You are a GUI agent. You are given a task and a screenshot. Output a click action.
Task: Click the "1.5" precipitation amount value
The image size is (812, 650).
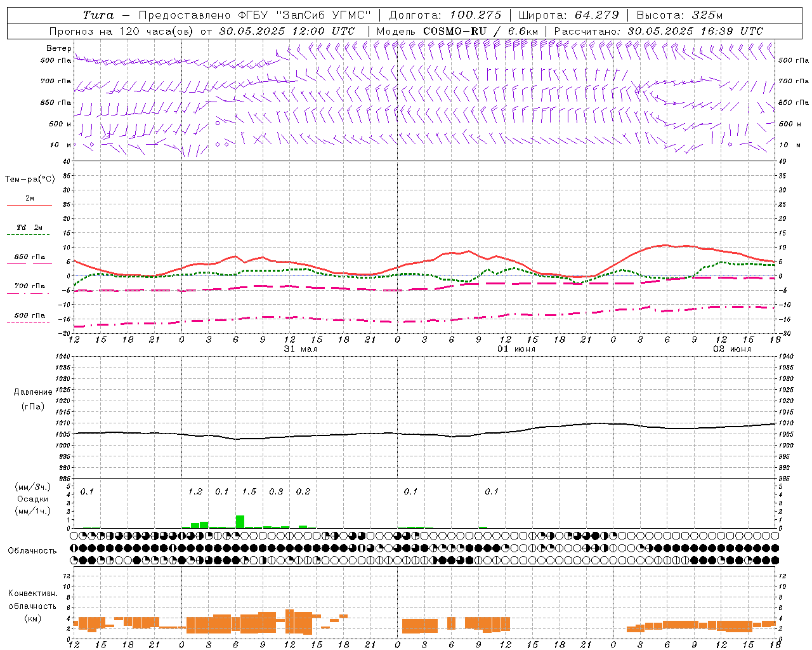[x=249, y=491]
